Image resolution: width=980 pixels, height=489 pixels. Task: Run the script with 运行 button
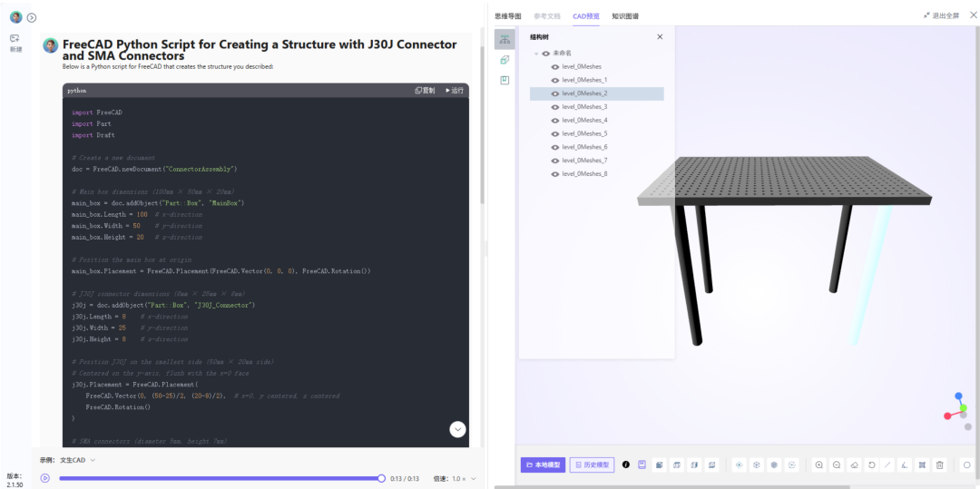[455, 91]
